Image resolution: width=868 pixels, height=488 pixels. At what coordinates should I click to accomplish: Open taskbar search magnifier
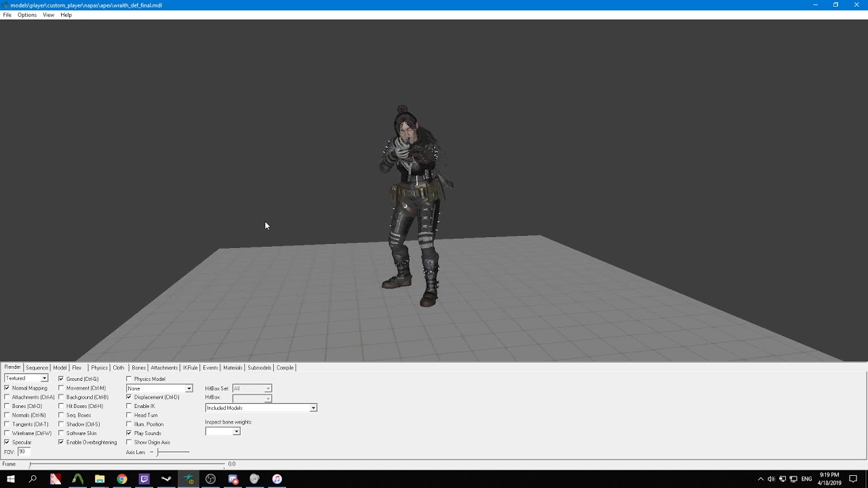[33, 479]
